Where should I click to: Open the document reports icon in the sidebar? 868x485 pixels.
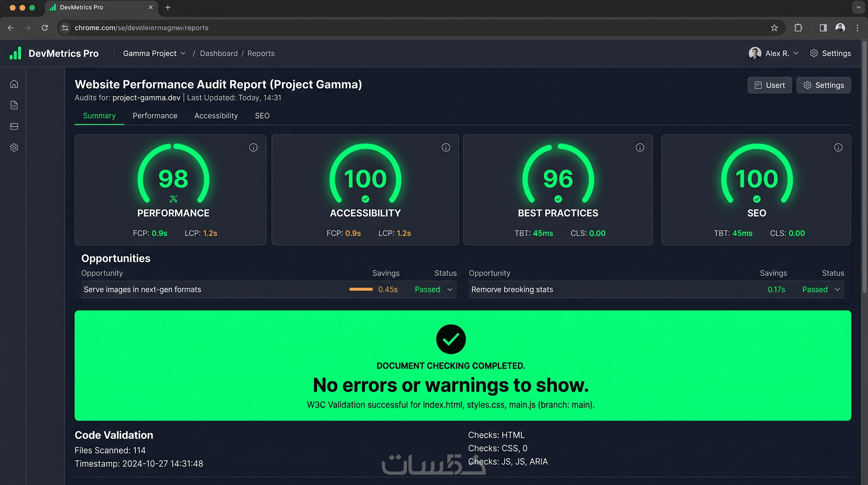tap(14, 105)
